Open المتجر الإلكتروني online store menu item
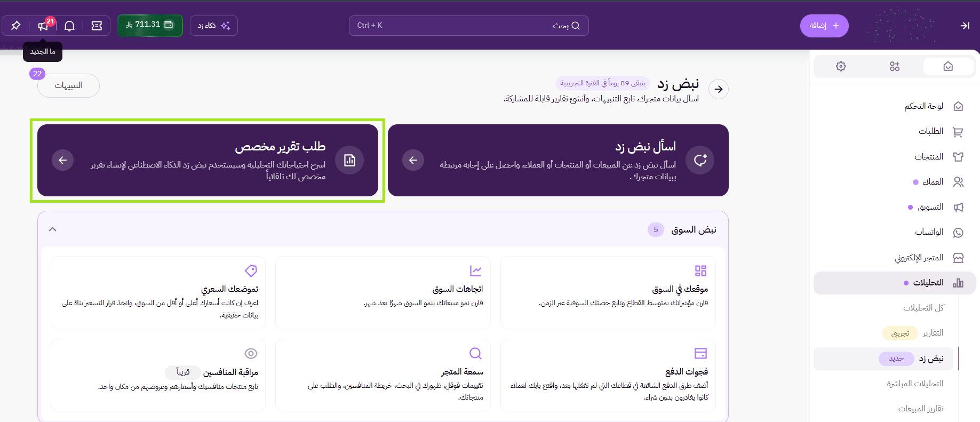980x422 pixels. pos(919,258)
